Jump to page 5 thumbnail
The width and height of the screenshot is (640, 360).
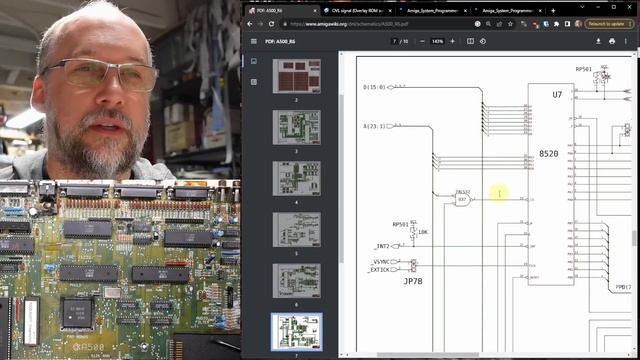(297, 229)
